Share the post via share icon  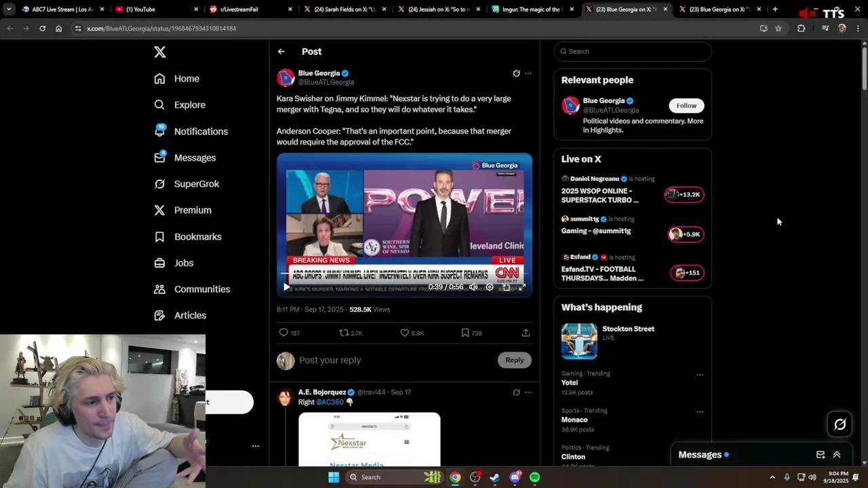tap(526, 333)
